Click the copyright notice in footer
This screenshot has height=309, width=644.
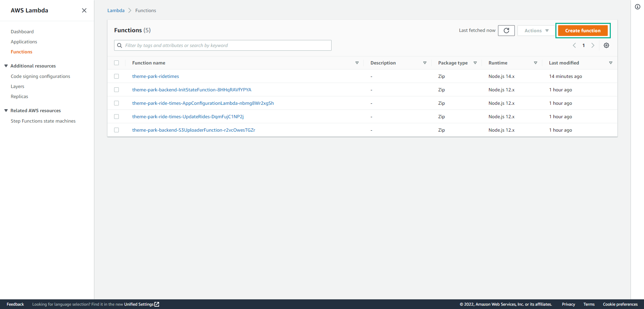506,304
